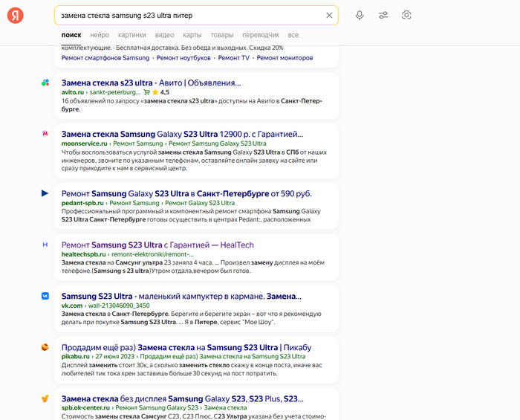520x420 pixels.
Task: Click the ok-center favicon
Action: tap(45, 398)
